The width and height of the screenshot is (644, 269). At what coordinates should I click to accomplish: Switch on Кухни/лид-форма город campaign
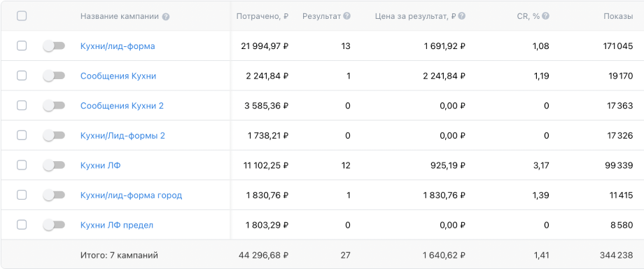point(54,195)
